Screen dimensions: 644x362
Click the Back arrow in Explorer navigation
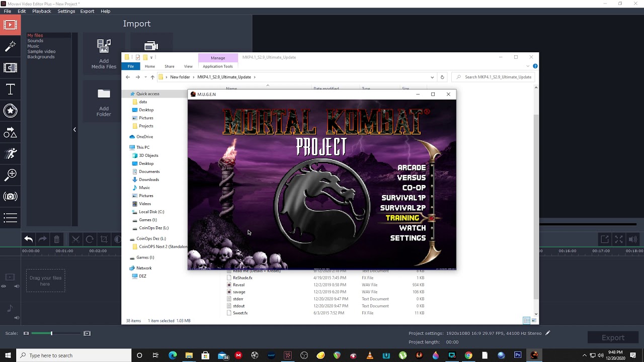point(128,77)
